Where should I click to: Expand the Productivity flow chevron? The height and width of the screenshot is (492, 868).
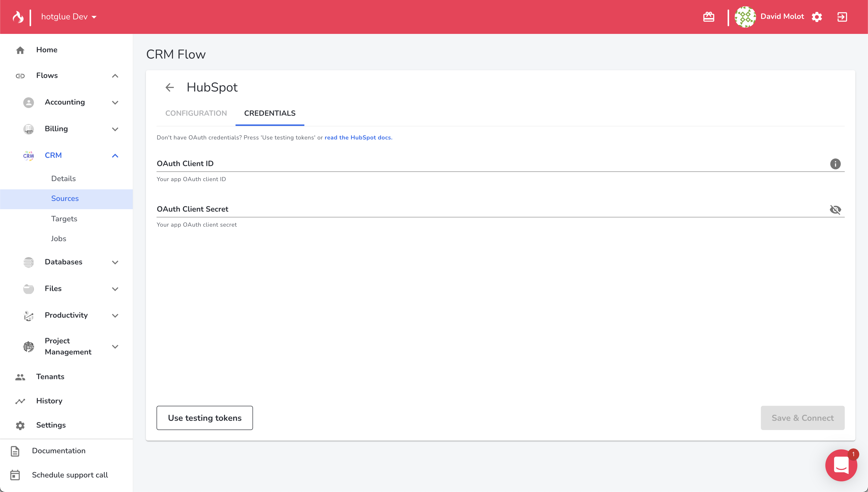point(115,315)
